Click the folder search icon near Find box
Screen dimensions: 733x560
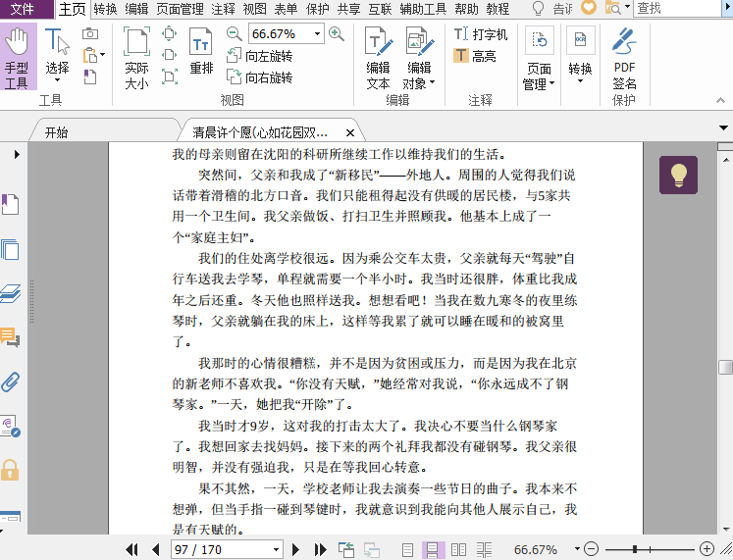[x=612, y=8]
